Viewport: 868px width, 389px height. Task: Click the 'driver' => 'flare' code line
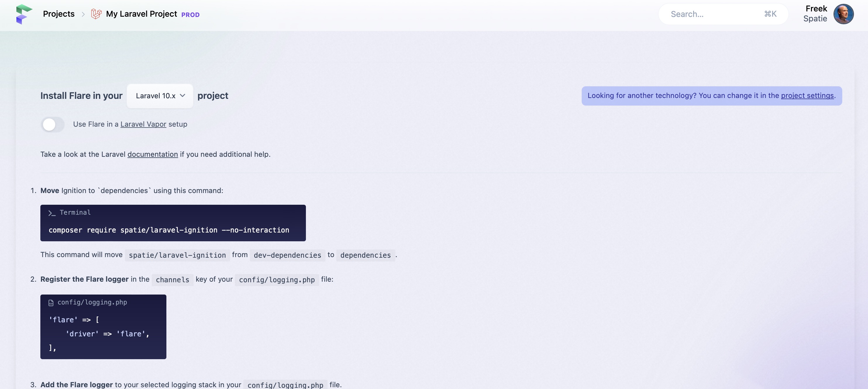[x=108, y=334]
